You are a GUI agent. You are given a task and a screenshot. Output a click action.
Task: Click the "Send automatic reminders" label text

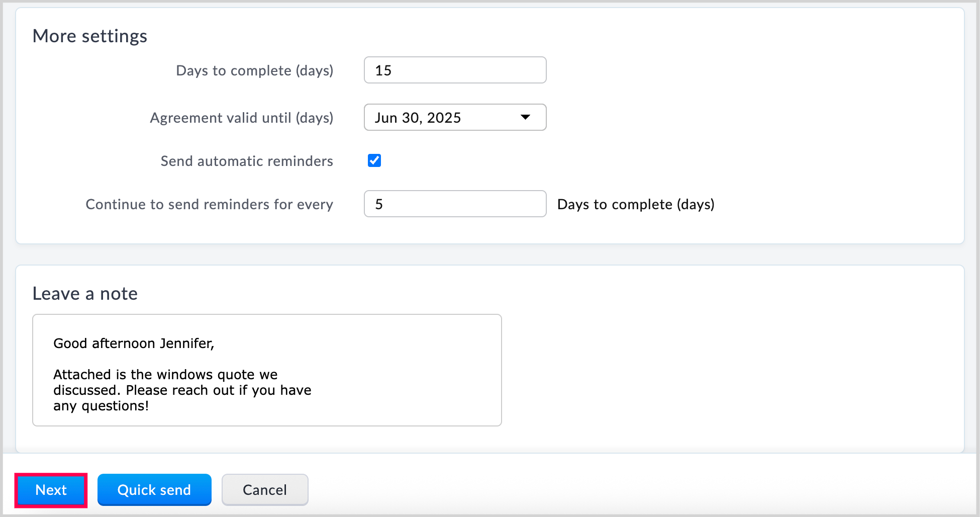[x=246, y=161]
